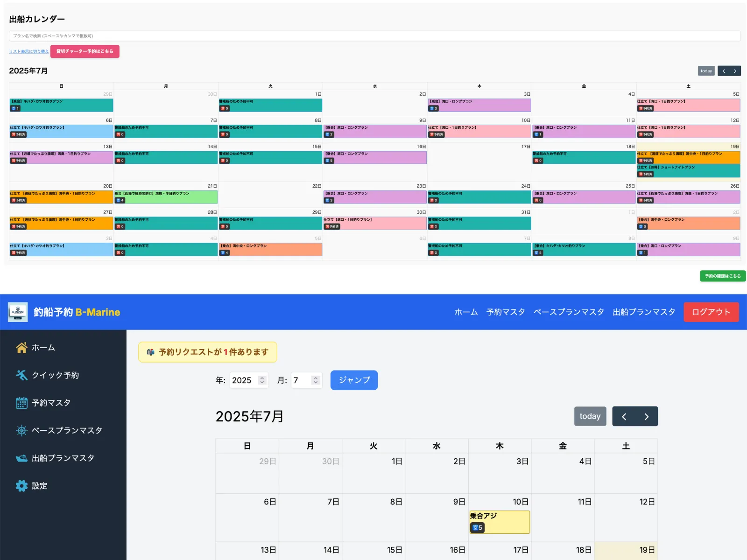Viewport: 747px width, 560px height.
Task: Open 予約マスタ in the top navigation bar
Action: tap(506, 312)
